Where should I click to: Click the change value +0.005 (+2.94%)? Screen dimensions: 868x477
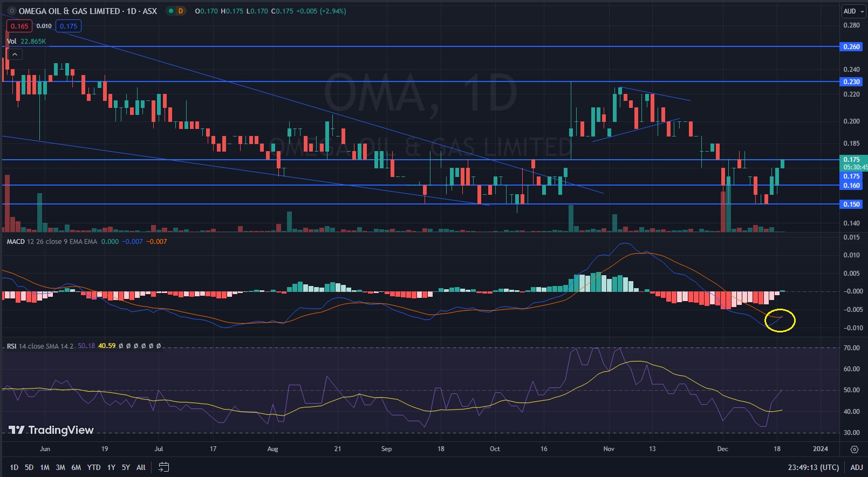click(x=321, y=11)
